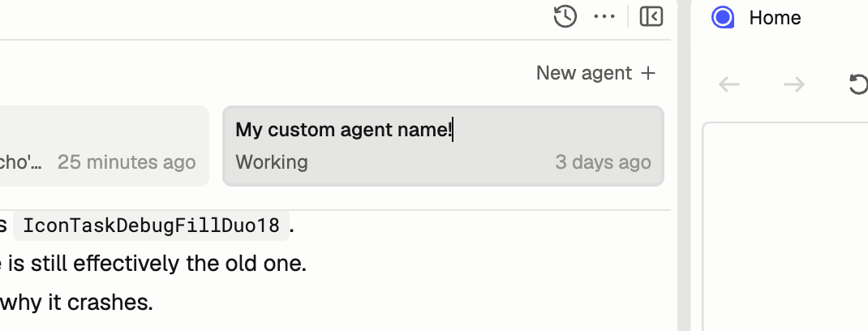868x331 pixels.
Task: Toggle the sidebar collapse panel icon
Action: coord(651,16)
